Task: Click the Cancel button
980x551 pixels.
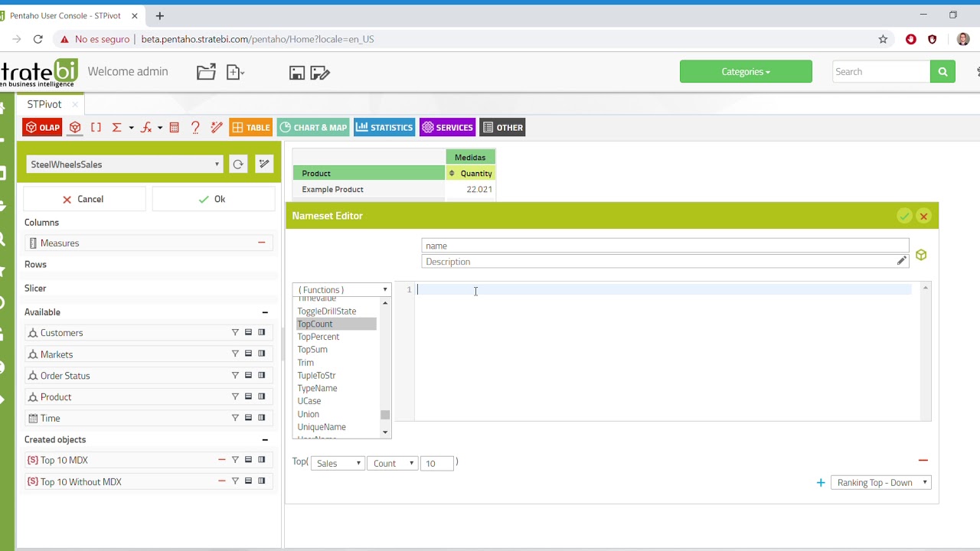Action: 83,199
